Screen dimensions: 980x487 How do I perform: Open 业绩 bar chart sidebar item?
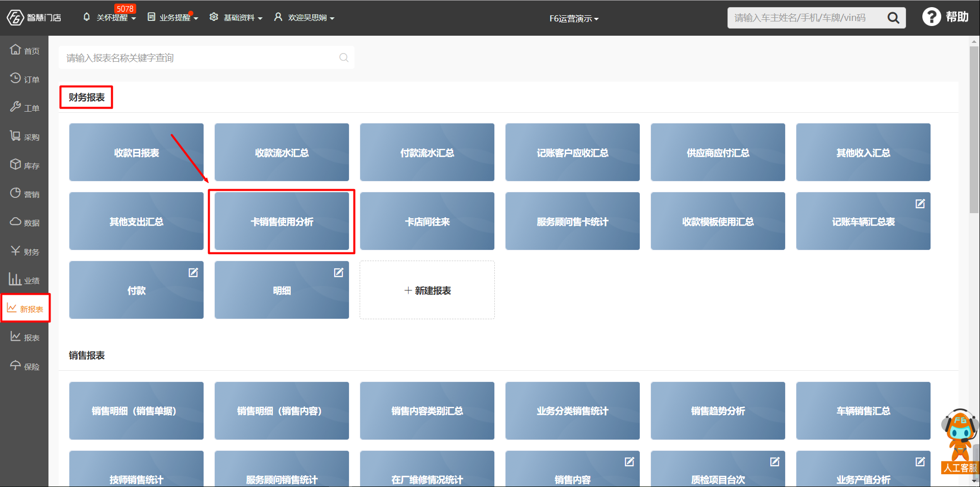click(24, 280)
